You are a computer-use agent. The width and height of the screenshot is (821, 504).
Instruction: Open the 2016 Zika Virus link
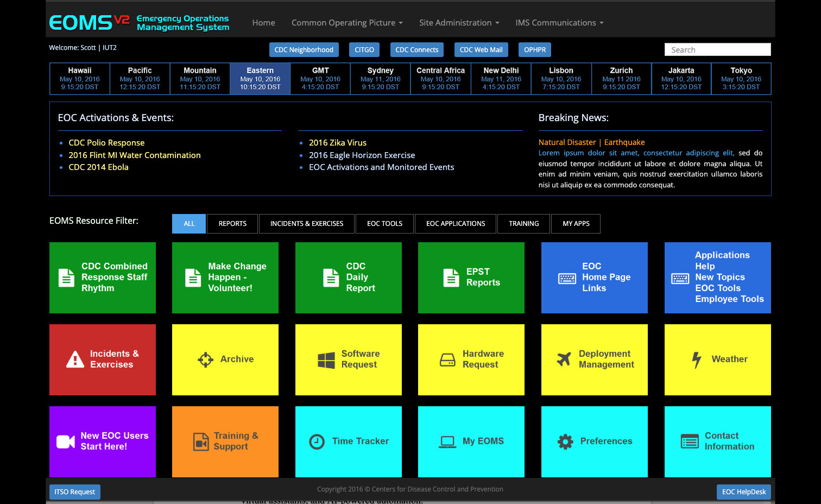coord(337,143)
